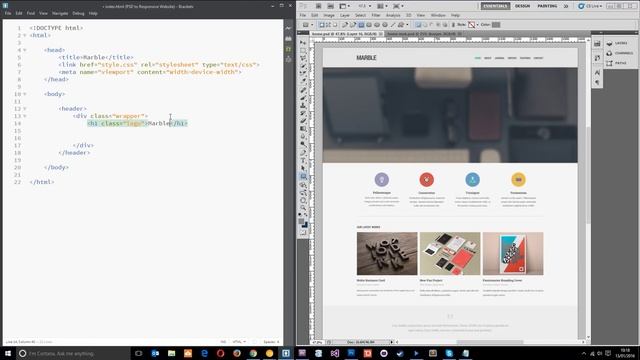Expand more workspaces chevron
The width and height of the screenshot is (640, 360).
tap(566, 6)
